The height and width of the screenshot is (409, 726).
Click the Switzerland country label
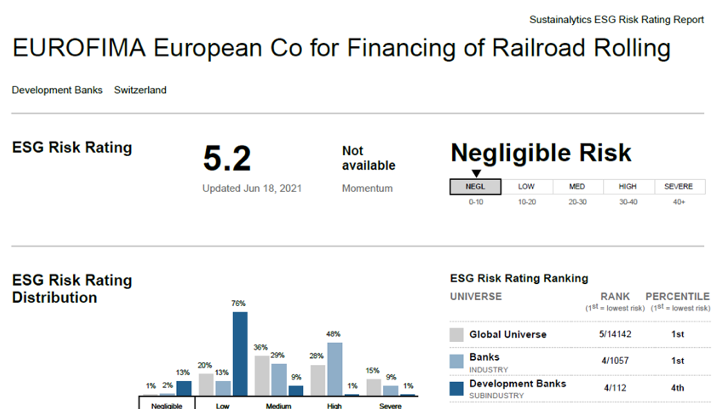[140, 90]
